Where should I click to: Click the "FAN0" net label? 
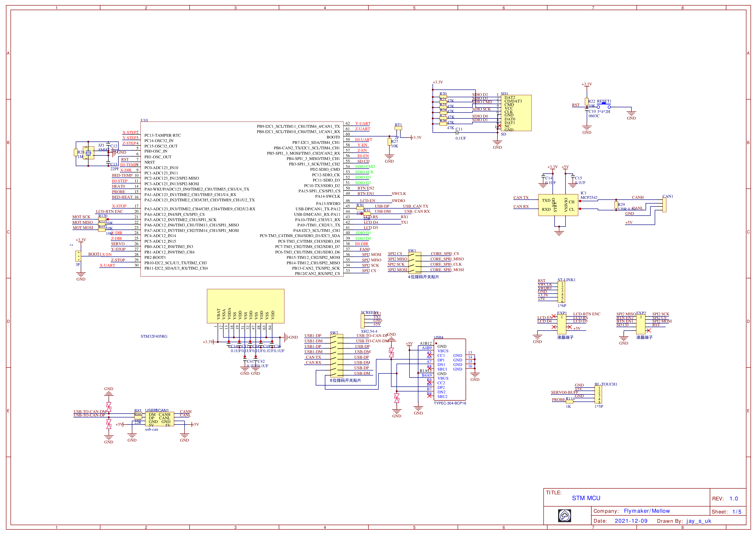365,249
